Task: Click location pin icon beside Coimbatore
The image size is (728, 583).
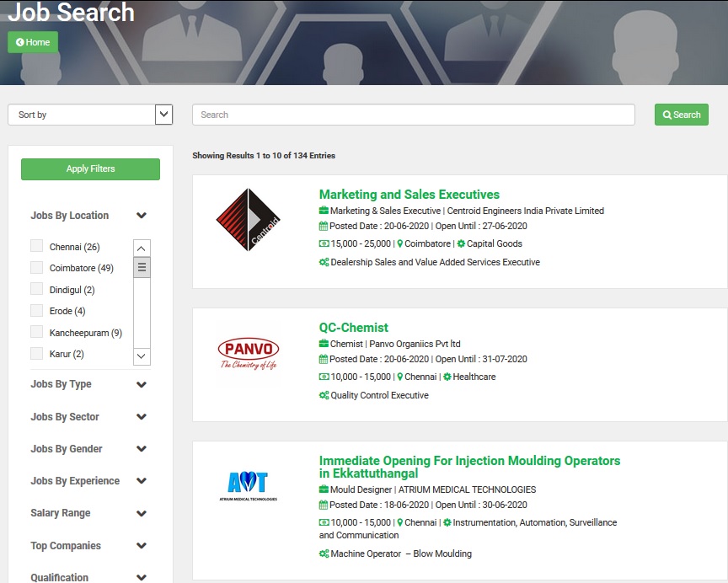Action: [400, 243]
